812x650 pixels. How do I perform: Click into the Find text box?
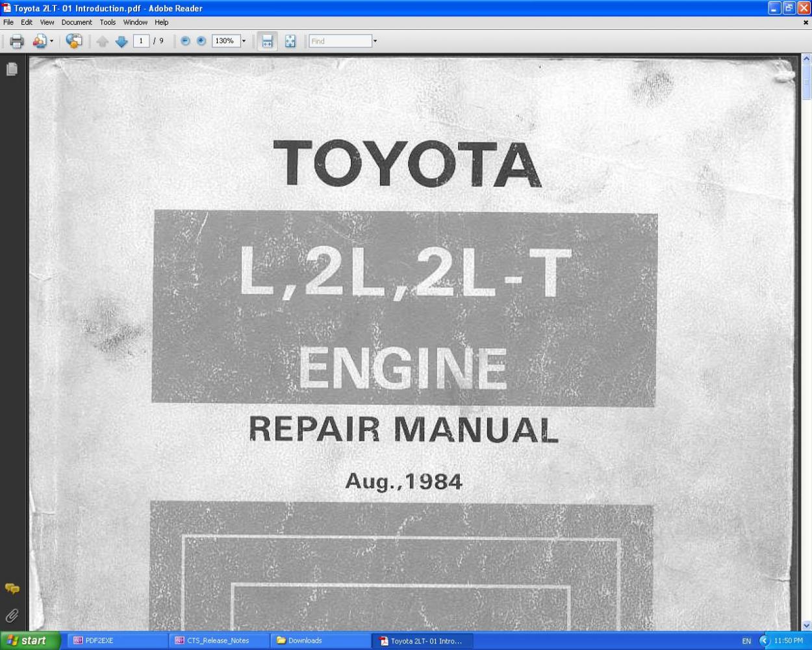coord(340,41)
